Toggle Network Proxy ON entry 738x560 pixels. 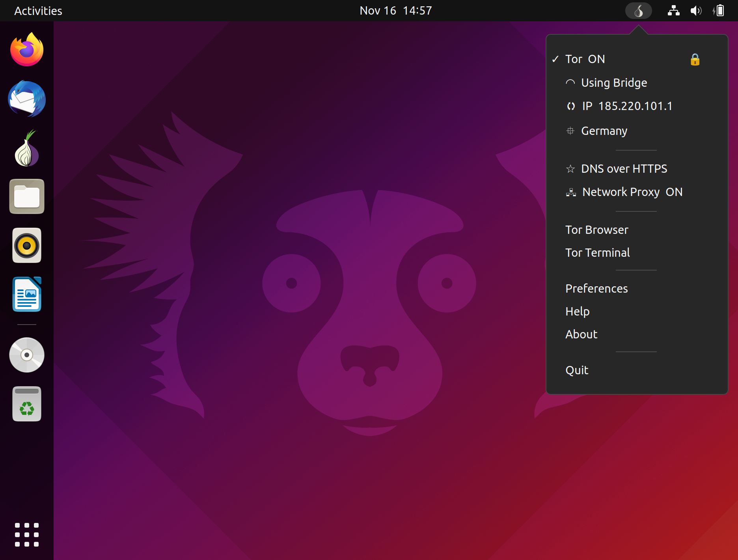(637, 192)
